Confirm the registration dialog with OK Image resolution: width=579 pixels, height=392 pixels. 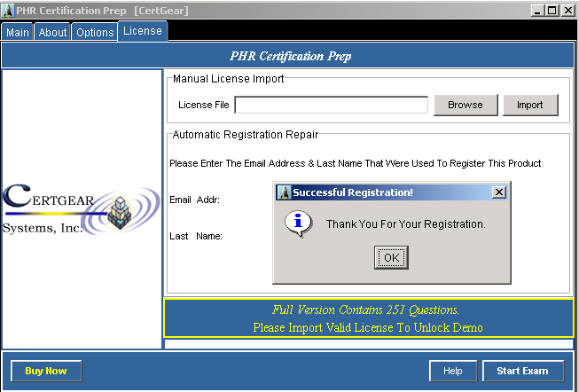tap(391, 257)
